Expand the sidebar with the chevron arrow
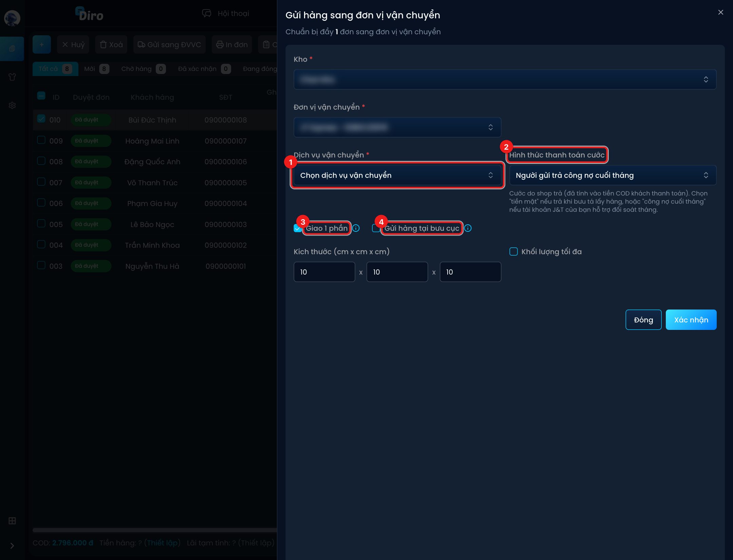The image size is (733, 560). click(12, 546)
